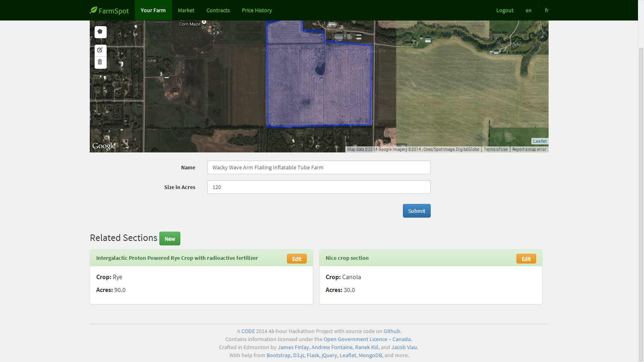Click the page vertical scrollbar thumb
The image size is (644, 362).
(641, 204)
